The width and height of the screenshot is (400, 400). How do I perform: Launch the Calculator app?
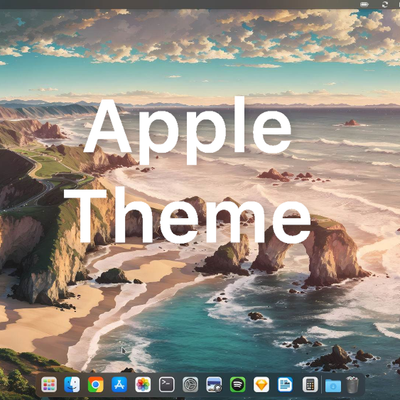pos(310,385)
